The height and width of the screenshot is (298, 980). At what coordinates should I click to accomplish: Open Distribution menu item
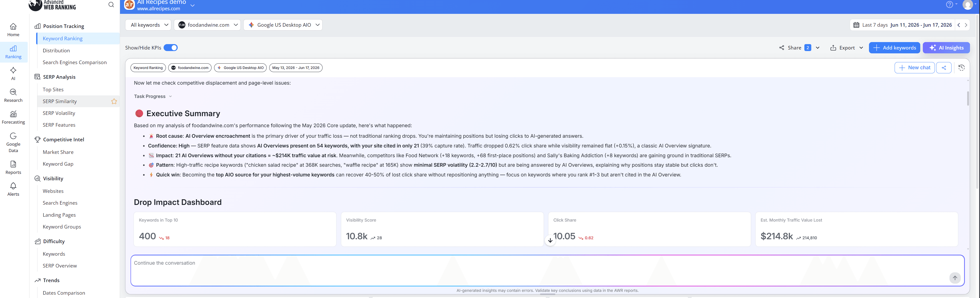point(56,50)
